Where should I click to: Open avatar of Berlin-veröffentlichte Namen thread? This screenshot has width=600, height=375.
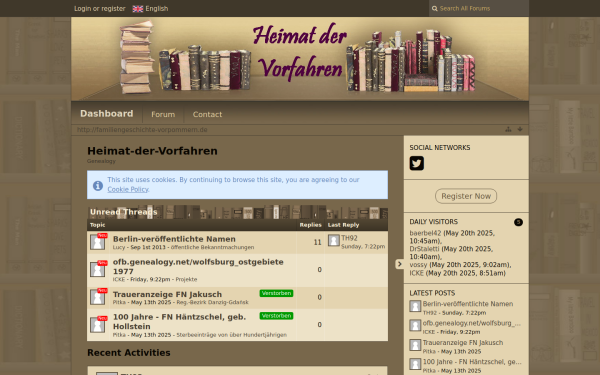coord(98,242)
